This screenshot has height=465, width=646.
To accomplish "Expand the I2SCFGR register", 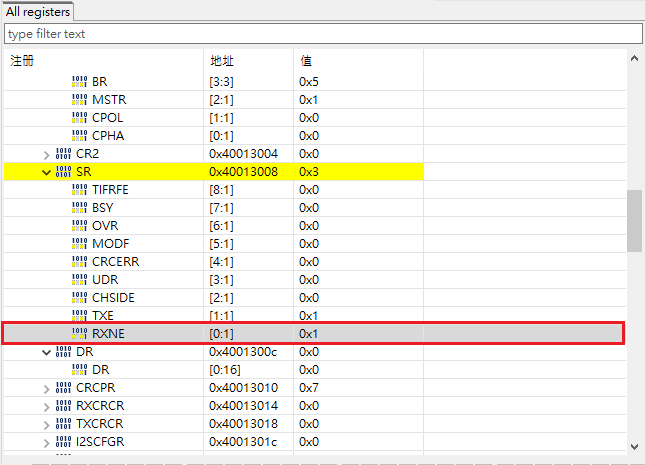I will 47,443.
